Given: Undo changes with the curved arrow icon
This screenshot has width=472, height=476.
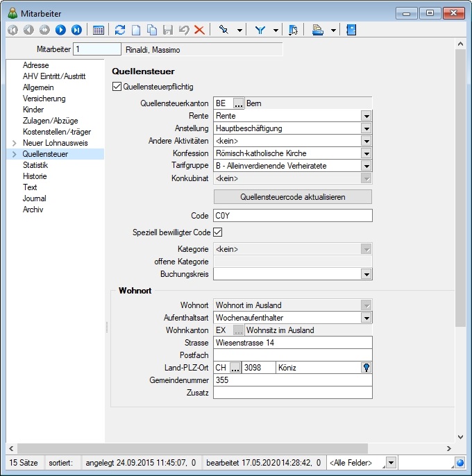Looking at the screenshot, I should (x=184, y=30).
